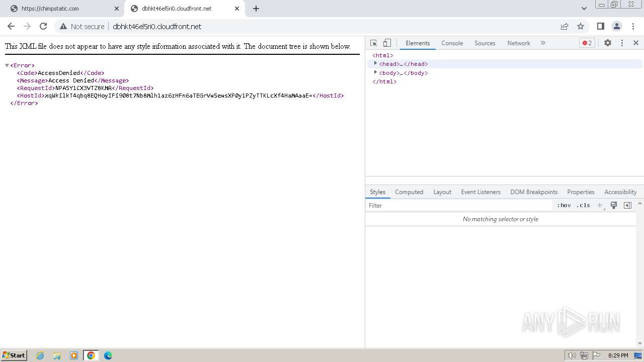Share this page icon in address bar
The width and height of the screenshot is (644, 362).
[565, 26]
